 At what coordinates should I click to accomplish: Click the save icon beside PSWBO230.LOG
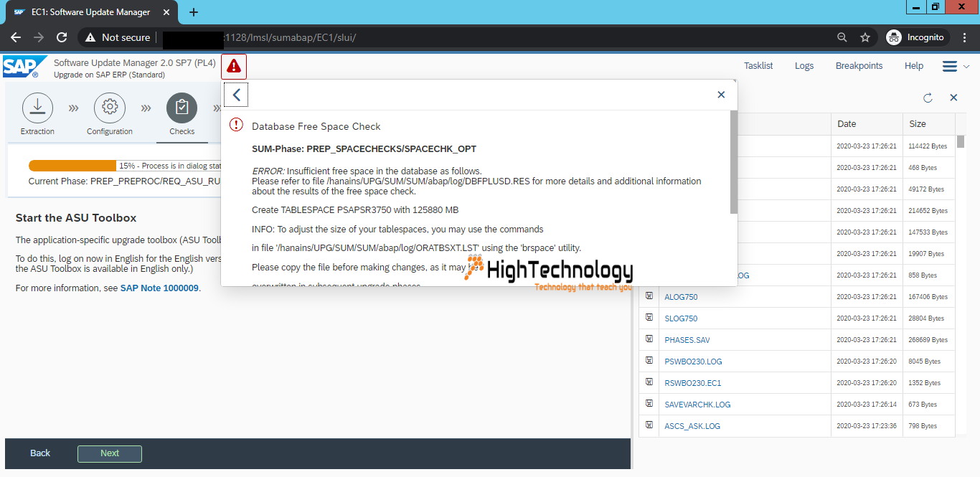(x=649, y=360)
